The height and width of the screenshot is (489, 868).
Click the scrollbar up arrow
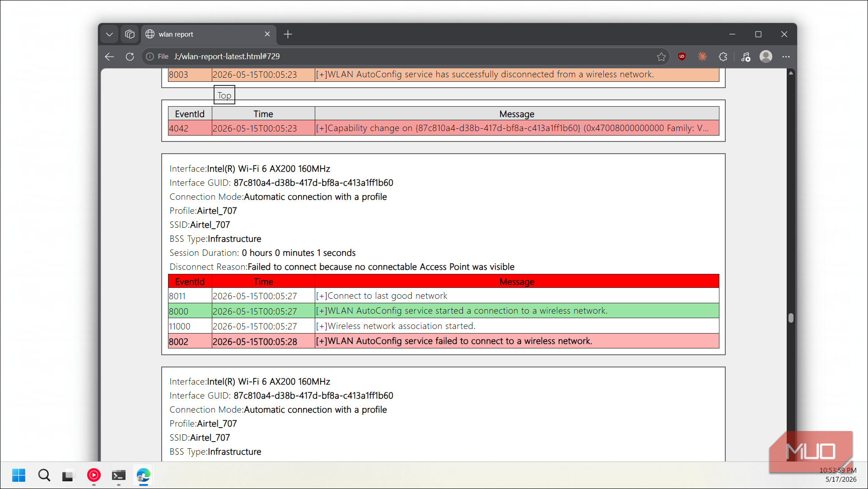click(x=791, y=73)
